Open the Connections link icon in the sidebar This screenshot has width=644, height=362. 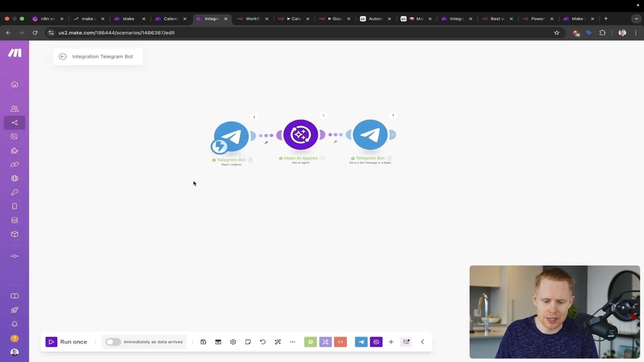click(x=14, y=165)
